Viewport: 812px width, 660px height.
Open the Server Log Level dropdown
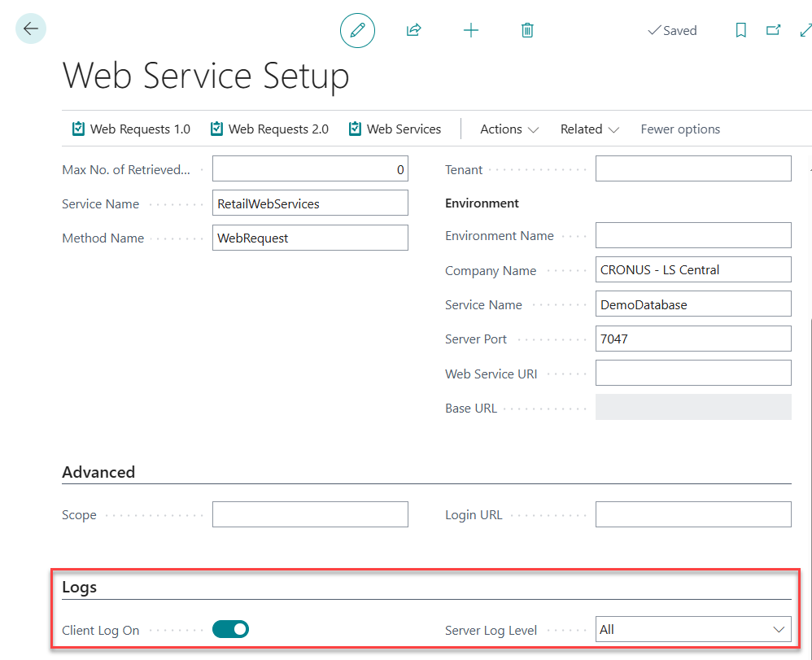[x=693, y=629]
